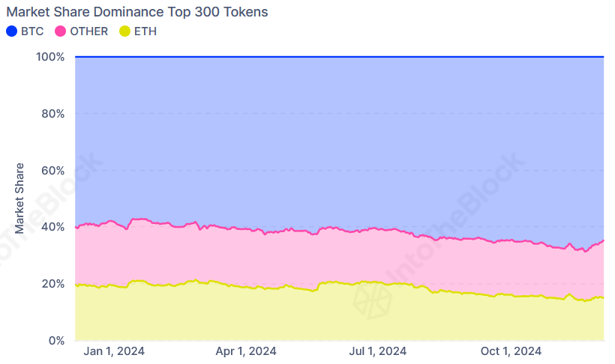
Task: Toggle the BTC series label in legend
Action: tap(32, 31)
